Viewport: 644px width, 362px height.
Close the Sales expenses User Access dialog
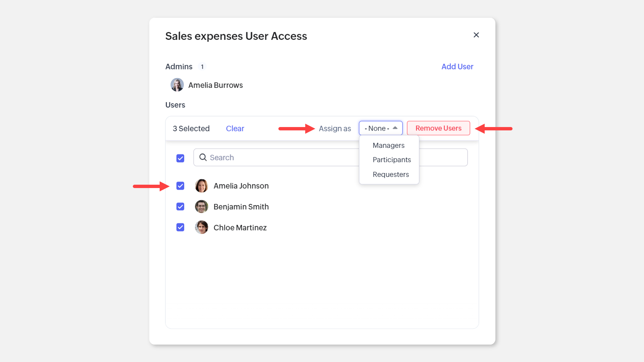tap(476, 35)
